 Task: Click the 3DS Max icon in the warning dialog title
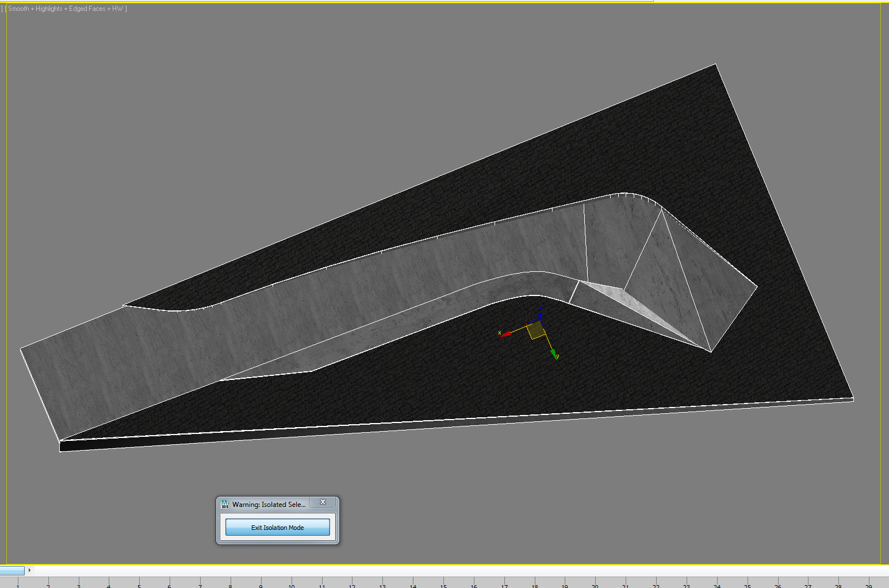click(x=225, y=504)
